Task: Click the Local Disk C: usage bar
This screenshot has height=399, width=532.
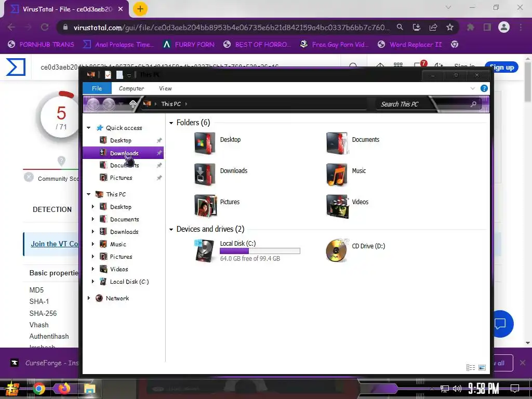Action: 260,251
